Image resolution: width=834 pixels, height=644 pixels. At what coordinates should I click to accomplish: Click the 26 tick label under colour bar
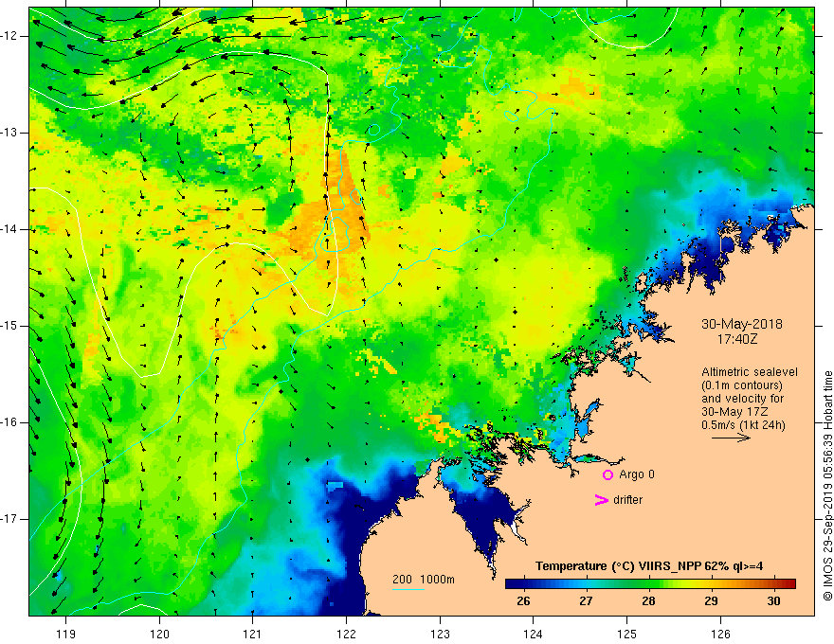523,601
